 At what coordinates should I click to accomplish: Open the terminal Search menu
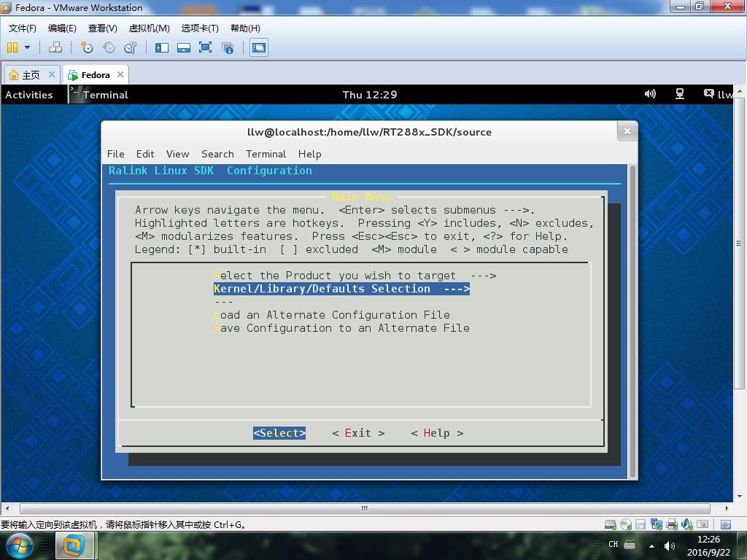[217, 154]
